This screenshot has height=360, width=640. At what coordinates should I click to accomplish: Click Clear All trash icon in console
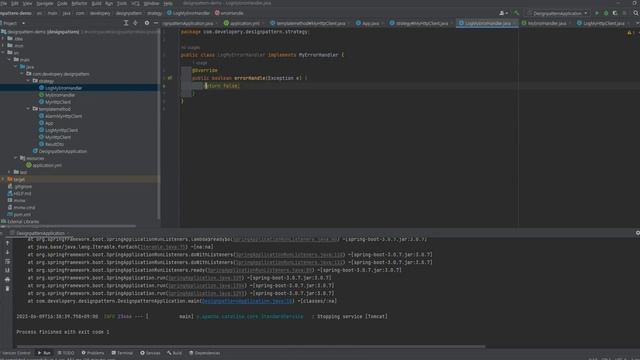pos(7,289)
